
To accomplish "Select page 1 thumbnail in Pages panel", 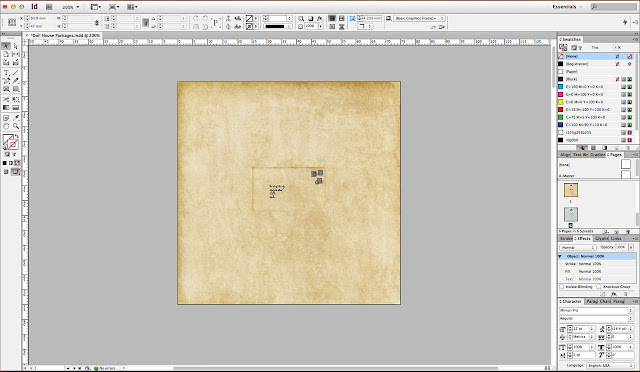I will (x=571, y=190).
